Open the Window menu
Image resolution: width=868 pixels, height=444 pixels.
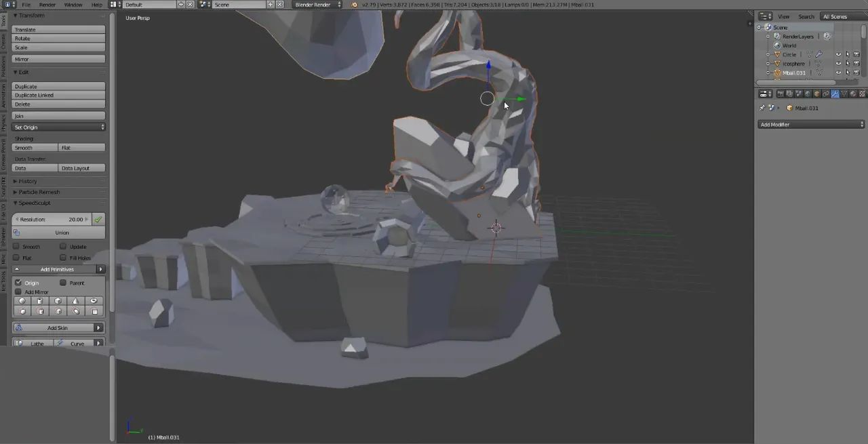[x=73, y=4]
